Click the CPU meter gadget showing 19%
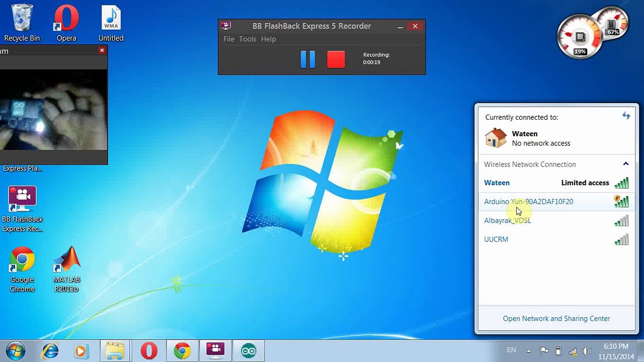 pos(580,38)
